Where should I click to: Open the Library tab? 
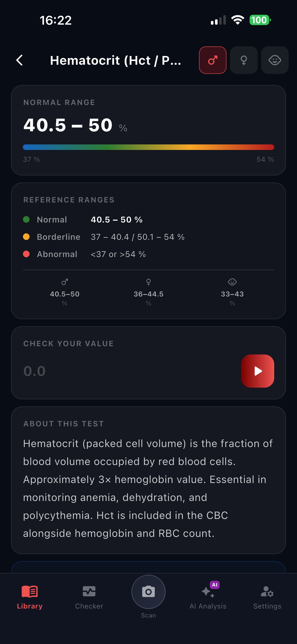[x=30, y=597]
